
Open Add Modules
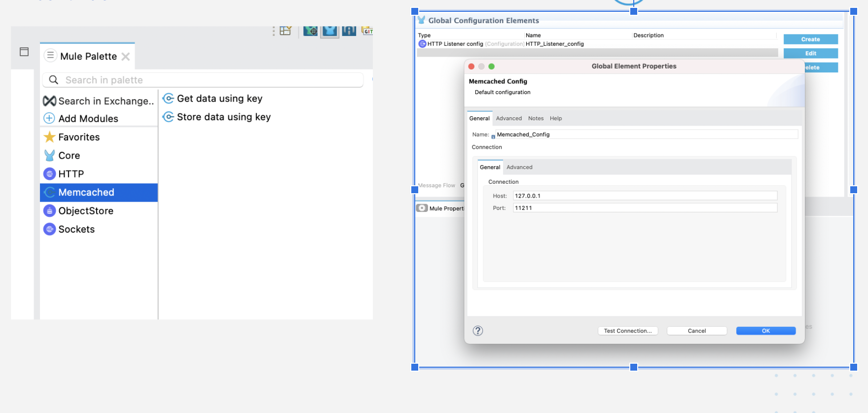88,119
